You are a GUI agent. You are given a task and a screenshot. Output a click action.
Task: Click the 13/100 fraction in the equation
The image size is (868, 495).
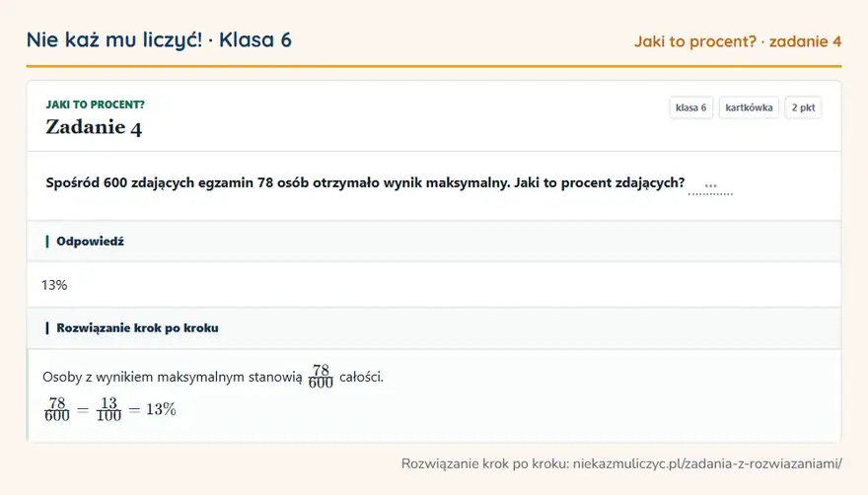pos(108,409)
